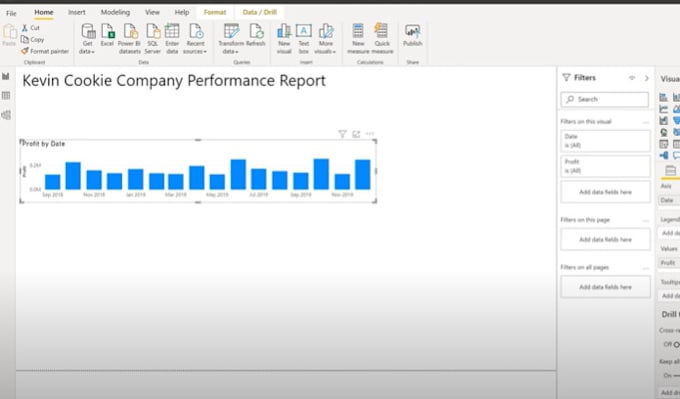The height and width of the screenshot is (399, 680).
Task: Click the filter icon above the chart
Action: click(342, 134)
